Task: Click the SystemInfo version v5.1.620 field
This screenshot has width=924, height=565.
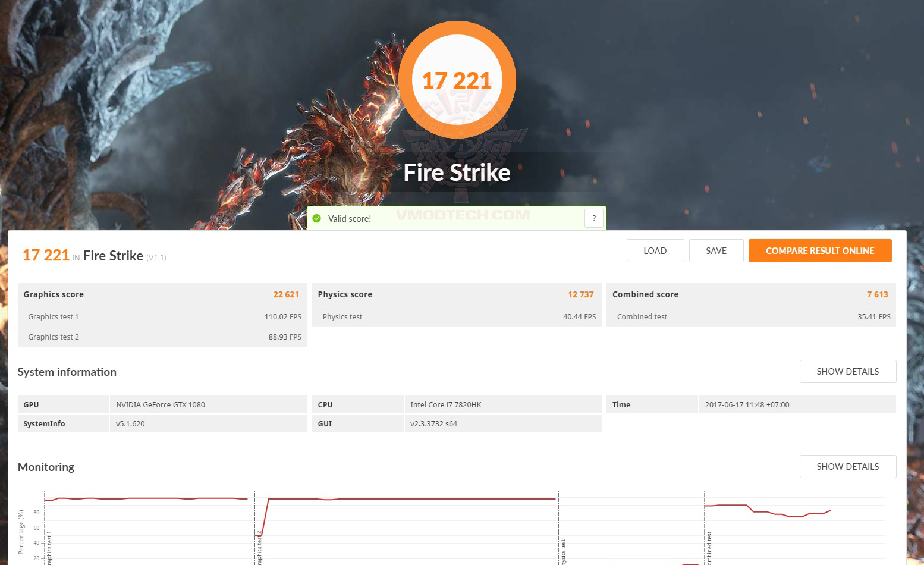Action: point(130,423)
